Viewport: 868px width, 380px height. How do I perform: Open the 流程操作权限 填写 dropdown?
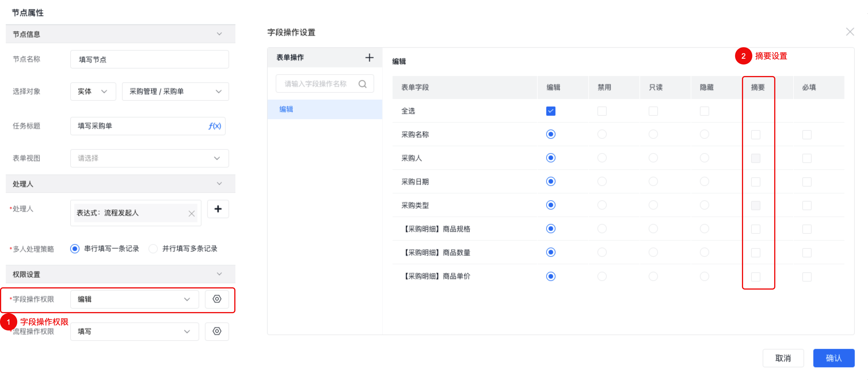[134, 331]
